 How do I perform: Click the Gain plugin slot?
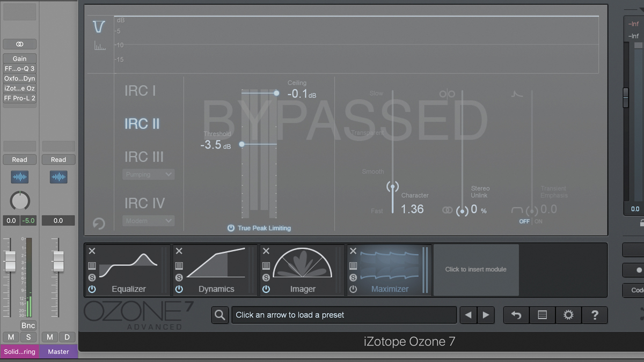coord(19,58)
